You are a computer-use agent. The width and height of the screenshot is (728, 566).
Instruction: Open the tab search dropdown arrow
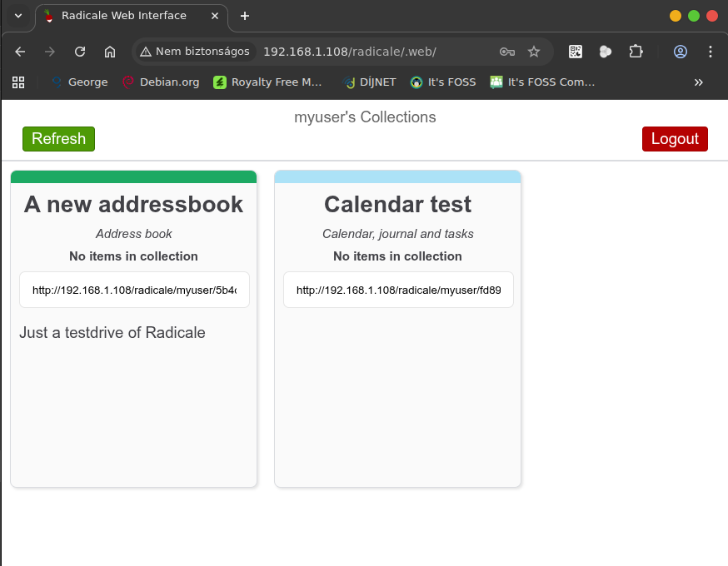(18, 16)
